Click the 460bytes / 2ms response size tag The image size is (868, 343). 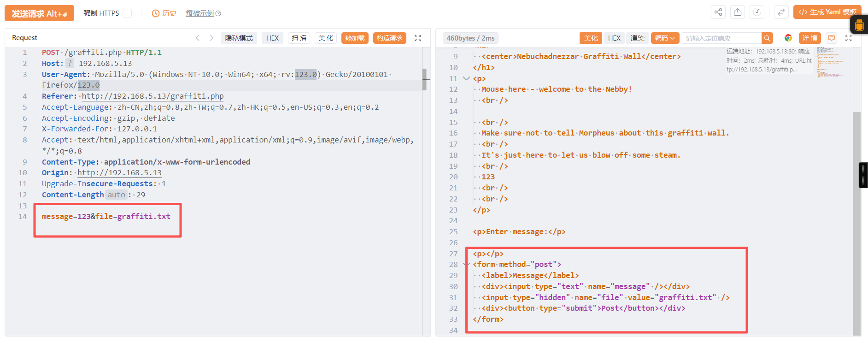pyautogui.click(x=470, y=38)
